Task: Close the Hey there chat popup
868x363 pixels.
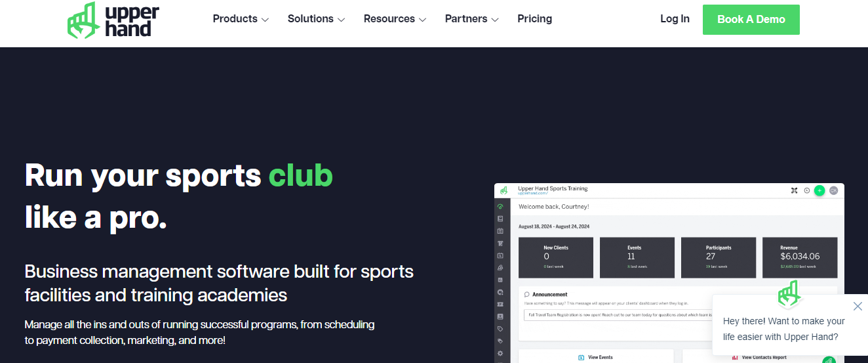Action: (858, 307)
